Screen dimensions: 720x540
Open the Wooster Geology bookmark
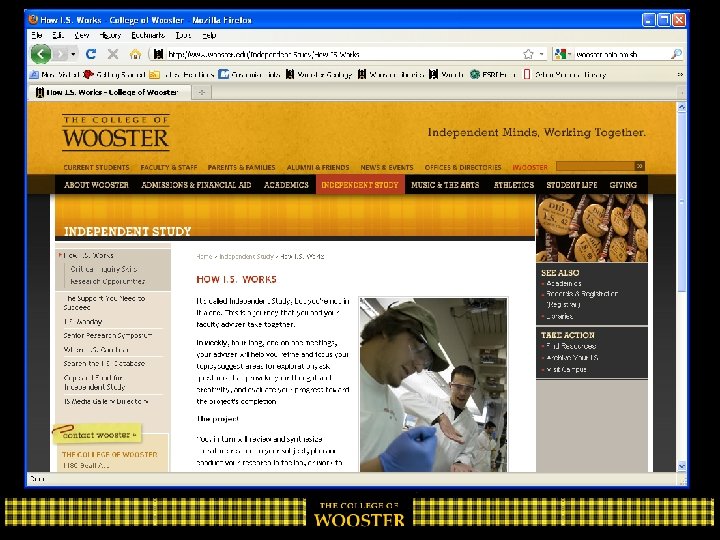pos(319,74)
